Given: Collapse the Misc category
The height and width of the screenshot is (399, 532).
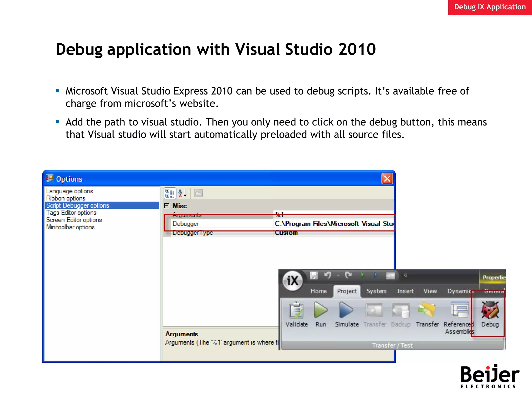Looking at the screenshot, I should click(167, 206).
